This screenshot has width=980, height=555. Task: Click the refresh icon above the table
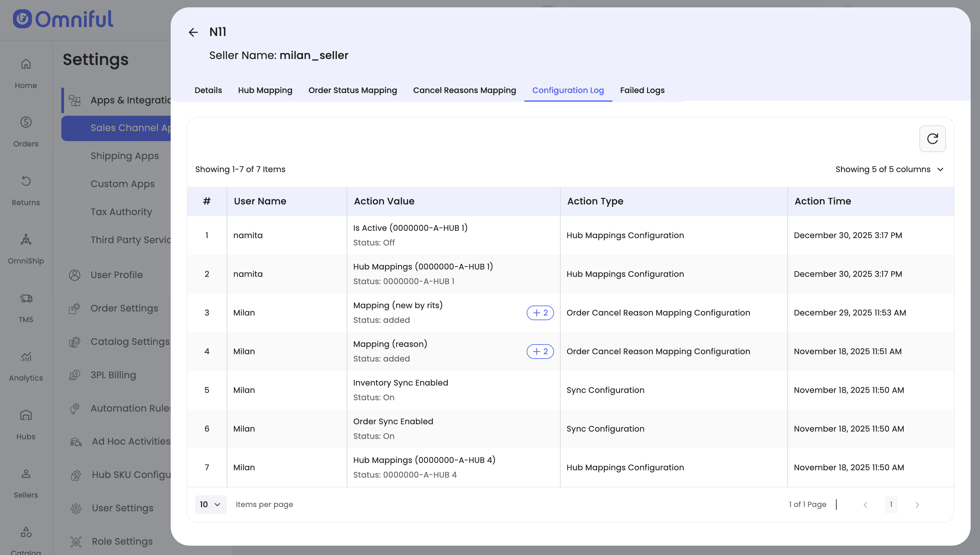[x=932, y=139]
